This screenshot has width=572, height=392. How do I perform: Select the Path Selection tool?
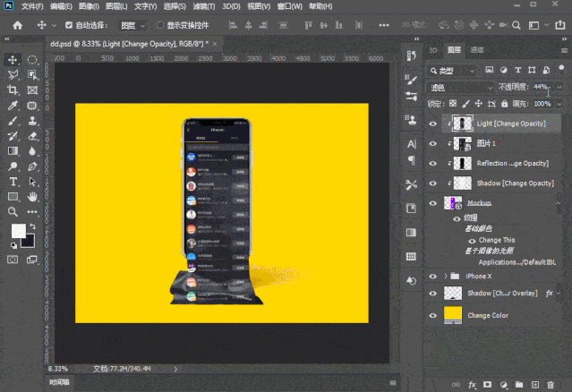point(32,182)
